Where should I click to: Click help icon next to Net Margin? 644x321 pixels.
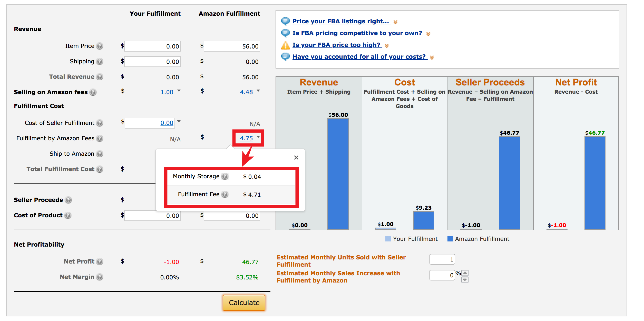coord(100,277)
